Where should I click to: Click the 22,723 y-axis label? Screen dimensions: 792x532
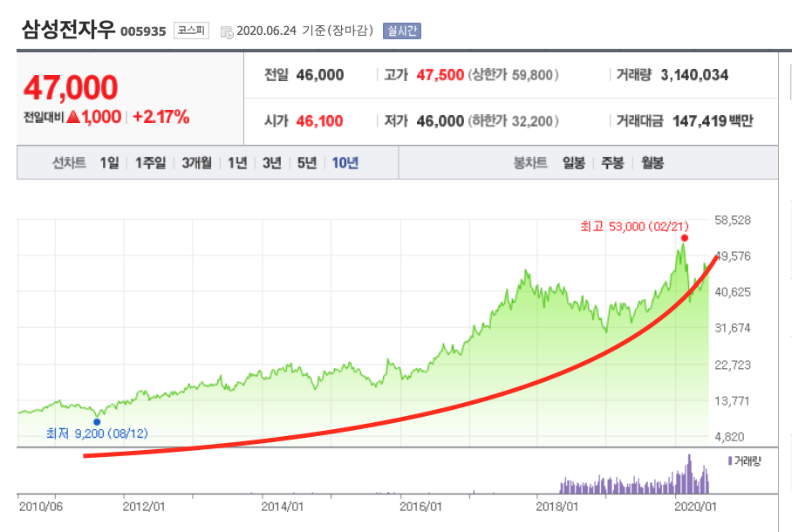click(x=733, y=365)
